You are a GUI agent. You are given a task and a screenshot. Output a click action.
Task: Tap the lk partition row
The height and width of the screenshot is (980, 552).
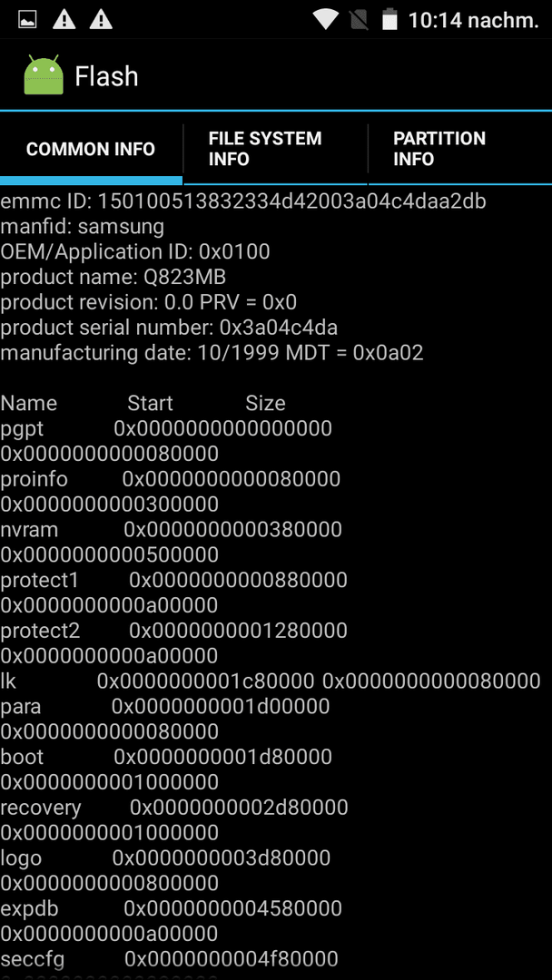[271, 681]
